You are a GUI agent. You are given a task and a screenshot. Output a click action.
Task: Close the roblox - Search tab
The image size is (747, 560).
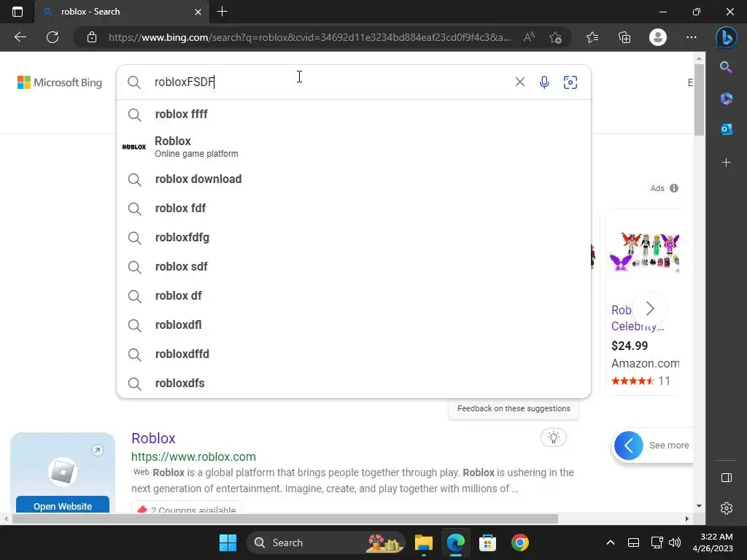[x=198, y=12]
